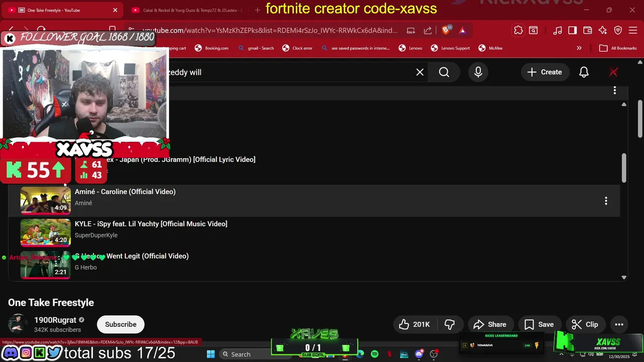Viewport: 644px width, 362px height.
Task: Open a new browser tab with plus
Action: coord(257,10)
